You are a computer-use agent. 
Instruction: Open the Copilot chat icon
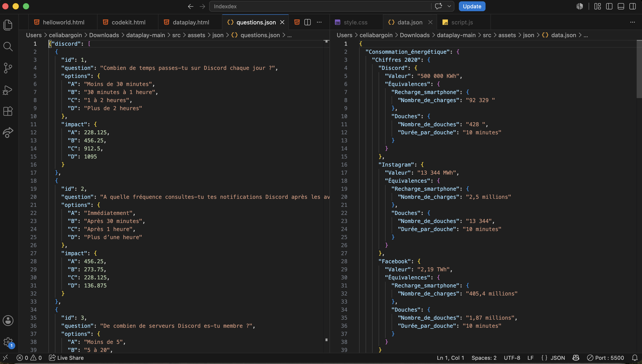click(x=438, y=6)
